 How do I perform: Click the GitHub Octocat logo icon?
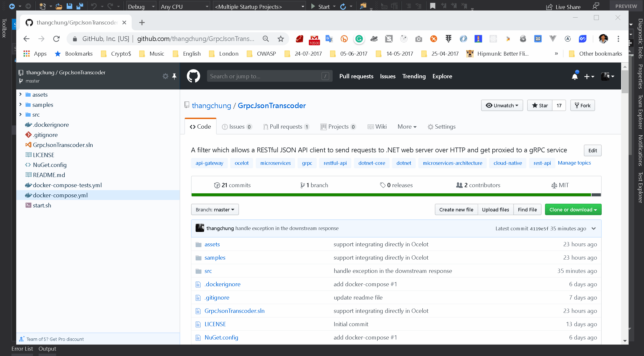(193, 76)
